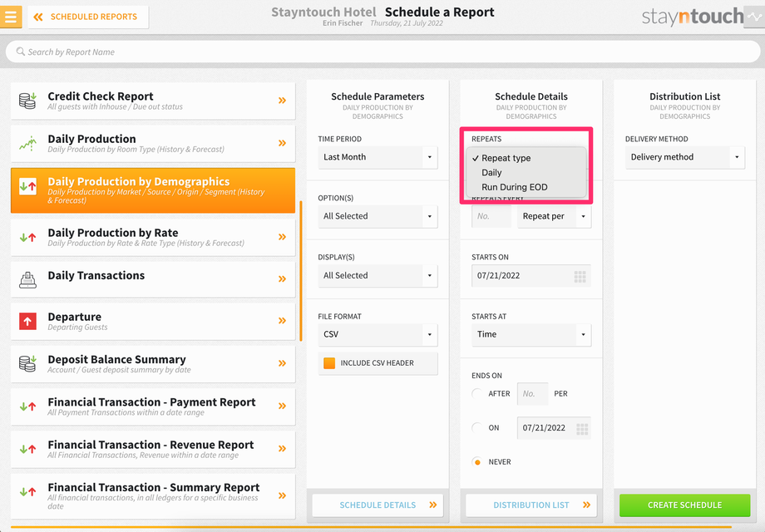Open the hamburger main menu
Viewport: 765px width, 532px height.
click(x=11, y=17)
